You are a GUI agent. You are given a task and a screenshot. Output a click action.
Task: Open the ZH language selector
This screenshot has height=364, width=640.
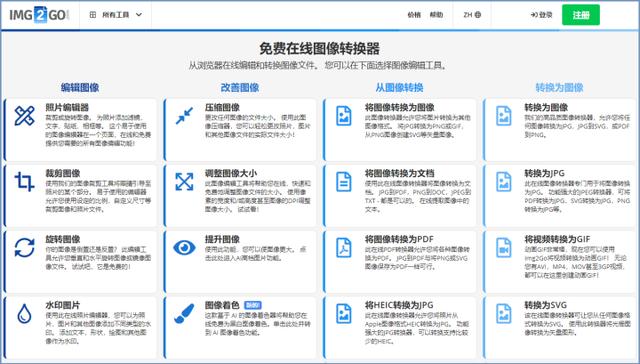472,15
